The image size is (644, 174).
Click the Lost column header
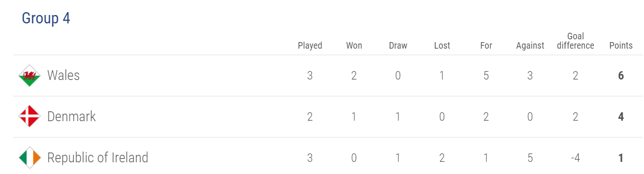(442, 45)
